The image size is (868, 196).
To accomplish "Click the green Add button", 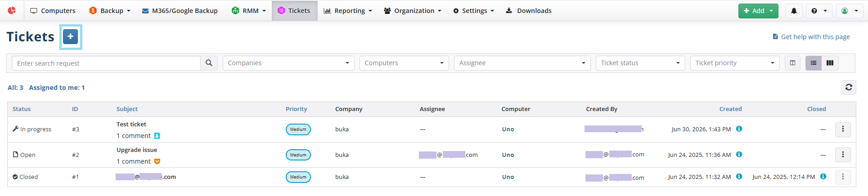I will [x=758, y=11].
